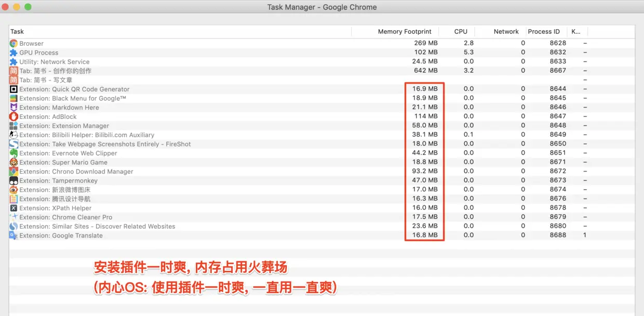This screenshot has width=644, height=316.
Task: Click the Chrome Cleaner Pro icon
Action: (x=14, y=217)
